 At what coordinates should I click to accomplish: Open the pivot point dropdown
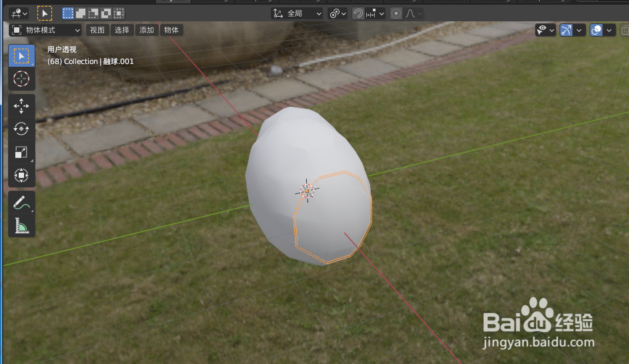coord(338,13)
